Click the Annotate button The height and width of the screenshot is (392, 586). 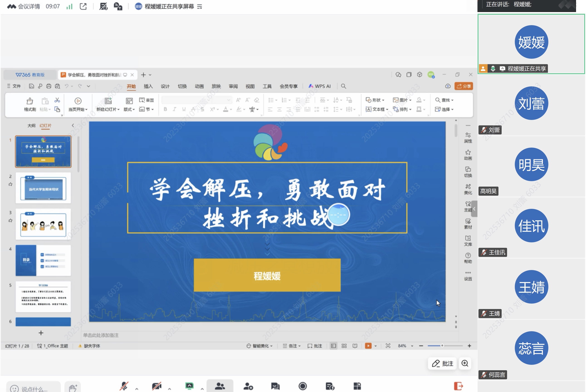(x=442, y=363)
